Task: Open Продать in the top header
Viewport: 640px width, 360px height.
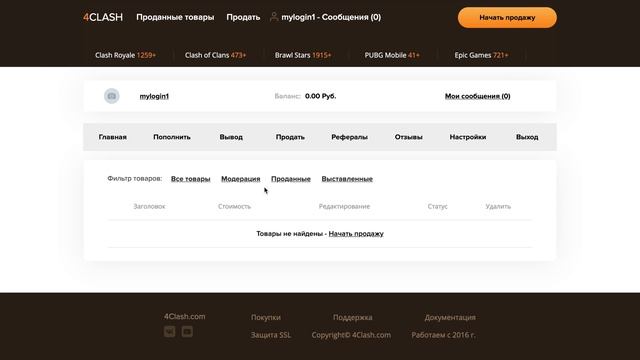Action: pyautogui.click(x=243, y=17)
